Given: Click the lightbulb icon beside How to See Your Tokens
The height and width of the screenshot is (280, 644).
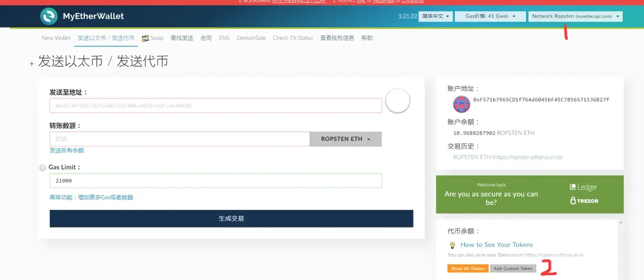Looking at the screenshot, I should (452, 245).
